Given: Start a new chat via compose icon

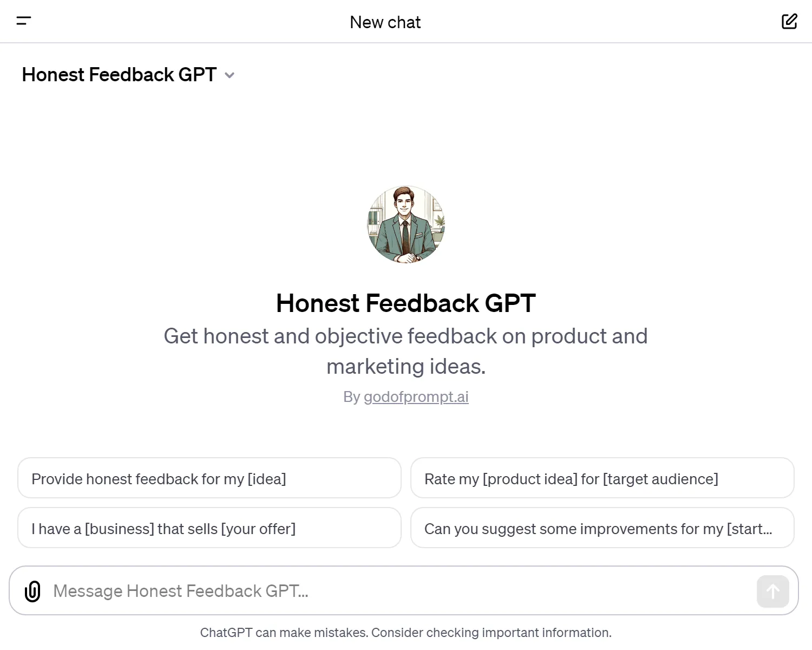Looking at the screenshot, I should point(789,21).
